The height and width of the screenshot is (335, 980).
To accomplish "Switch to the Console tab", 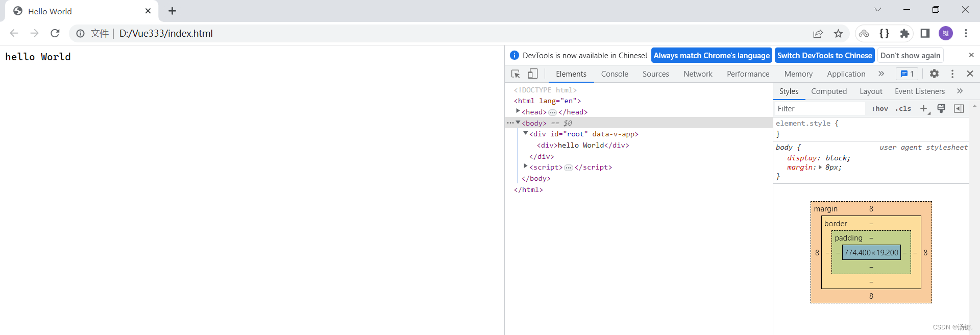I will (x=615, y=74).
